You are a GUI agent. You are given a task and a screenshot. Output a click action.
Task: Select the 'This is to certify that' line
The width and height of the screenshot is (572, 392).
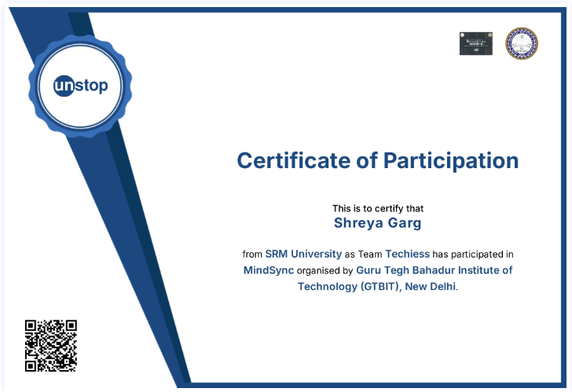coord(378,209)
